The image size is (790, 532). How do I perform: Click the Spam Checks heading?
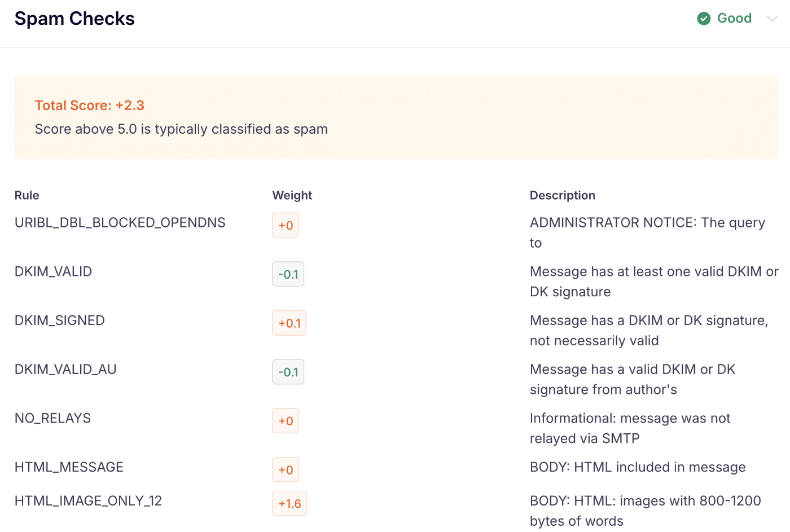point(74,19)
